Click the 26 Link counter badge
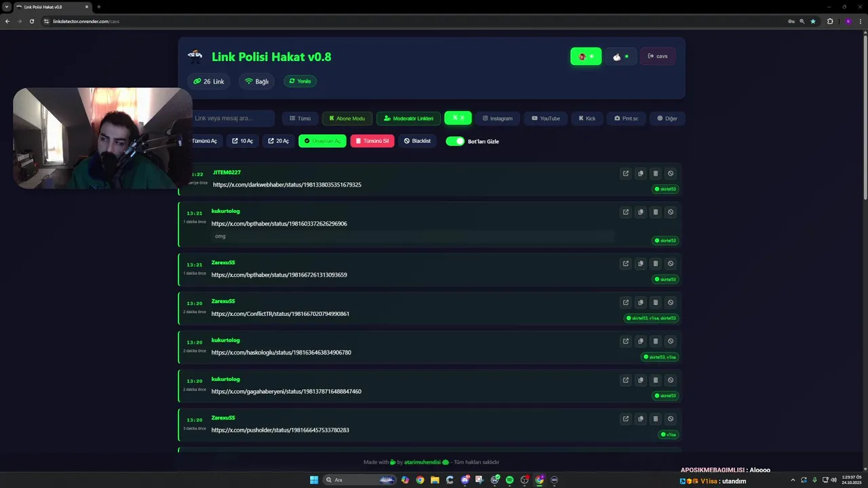 [209, 81]
